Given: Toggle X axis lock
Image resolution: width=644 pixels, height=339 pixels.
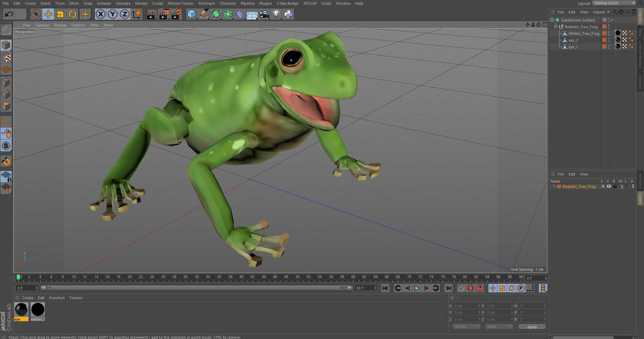Looking at the screenshot, I should tap(100, 14).
